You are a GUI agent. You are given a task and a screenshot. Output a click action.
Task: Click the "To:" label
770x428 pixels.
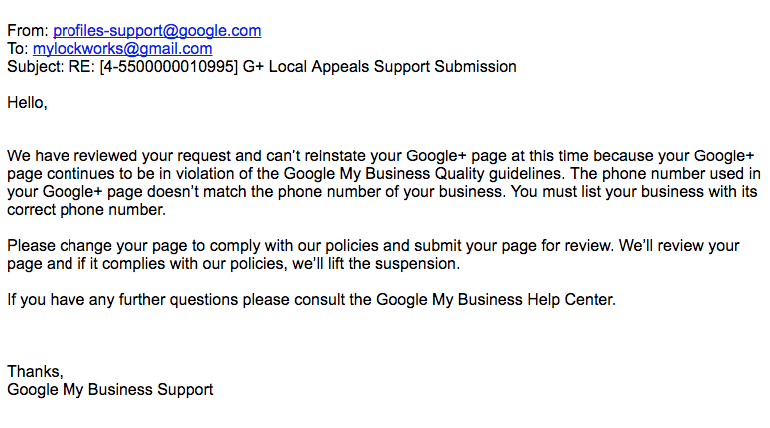[18, 49]
